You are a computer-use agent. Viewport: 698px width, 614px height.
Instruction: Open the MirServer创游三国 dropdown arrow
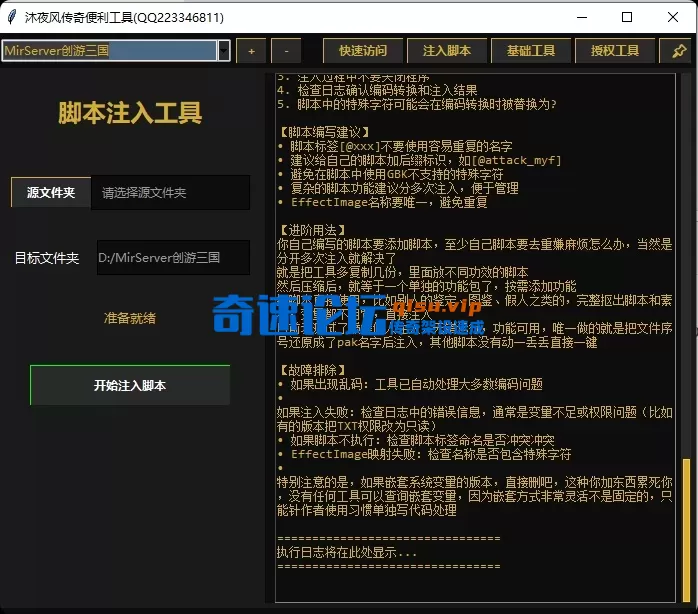[224, 50]
